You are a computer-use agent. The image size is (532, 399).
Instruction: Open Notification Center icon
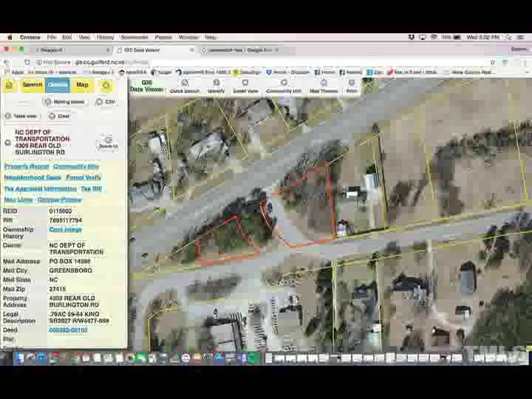(x=521, y=38)
